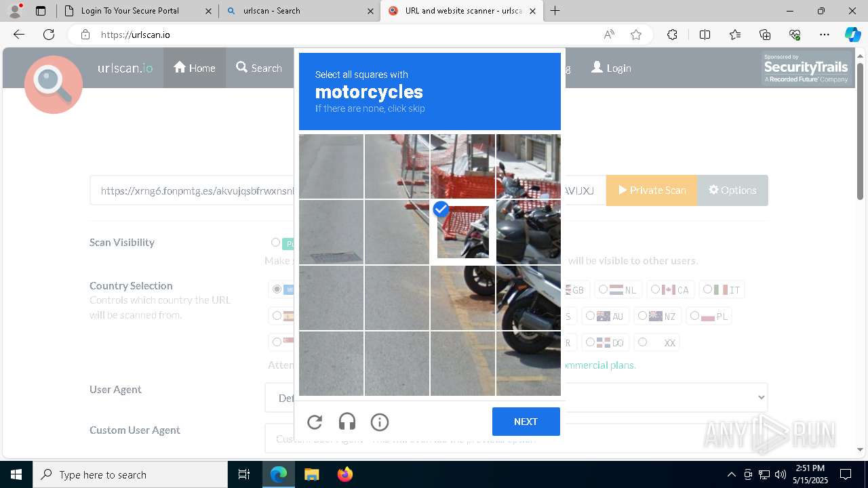Screen dimensions: 868x488
Task: Select captcha tile with motorcycle seat, second row right
Action: tap(528, 232)
